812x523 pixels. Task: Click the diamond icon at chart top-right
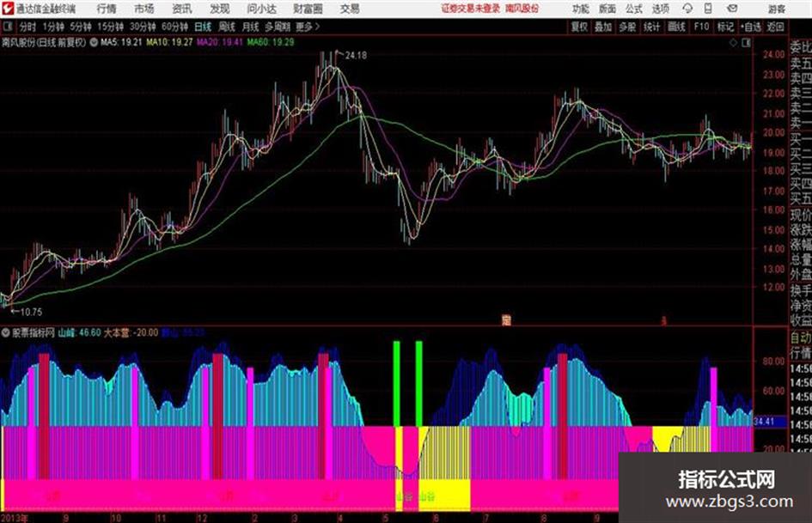(x=733, y=42)
